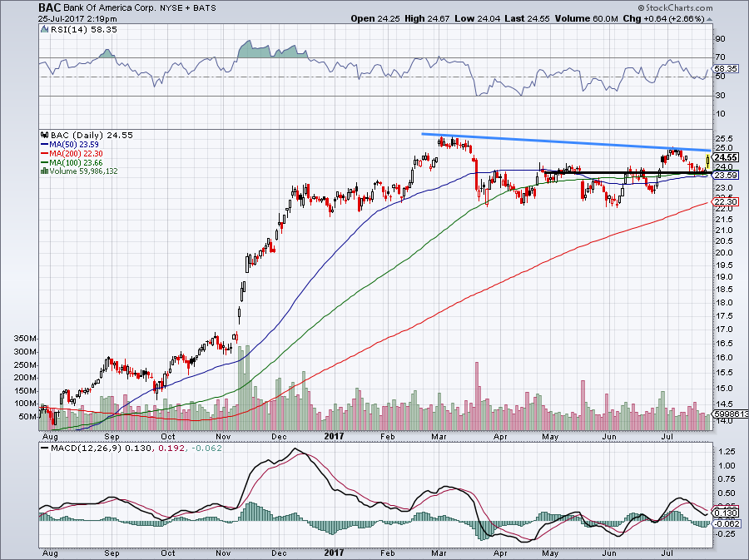Click the Dec label beneath the MACD panel

point(279,553)
